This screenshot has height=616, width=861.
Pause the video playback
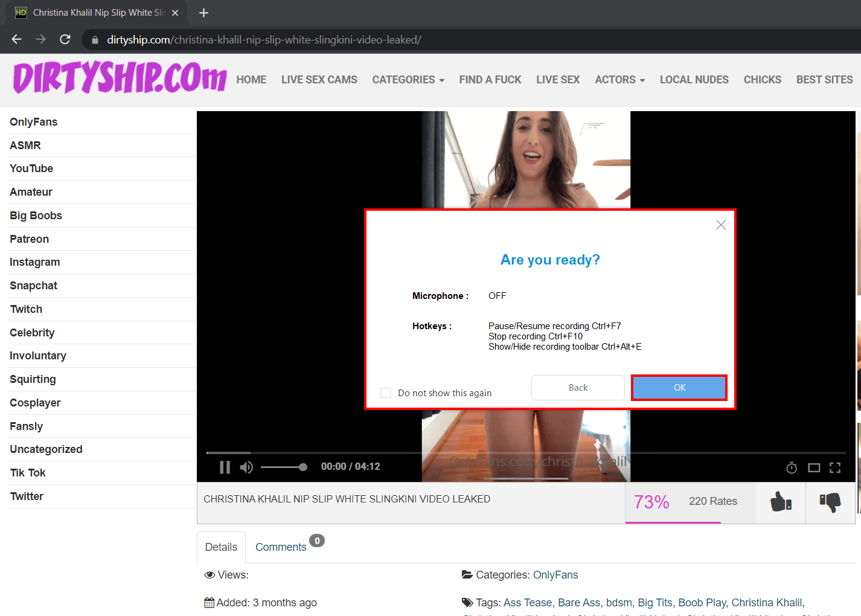225,467
